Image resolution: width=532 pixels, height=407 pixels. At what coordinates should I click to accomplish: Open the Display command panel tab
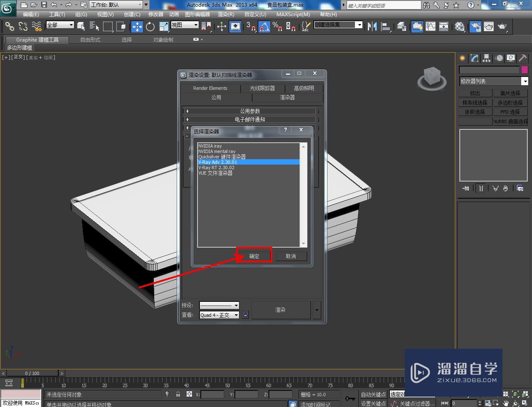511,58
